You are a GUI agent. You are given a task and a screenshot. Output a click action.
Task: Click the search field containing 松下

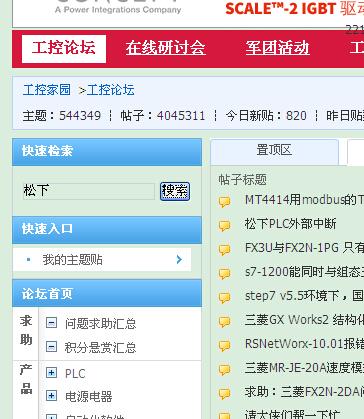pos(89,191)
